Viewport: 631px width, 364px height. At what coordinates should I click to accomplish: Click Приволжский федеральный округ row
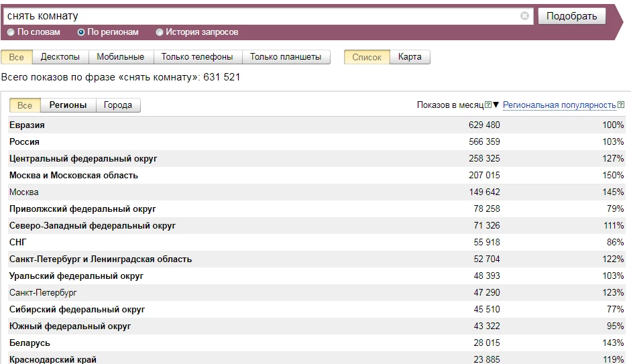tap(317, 208)
